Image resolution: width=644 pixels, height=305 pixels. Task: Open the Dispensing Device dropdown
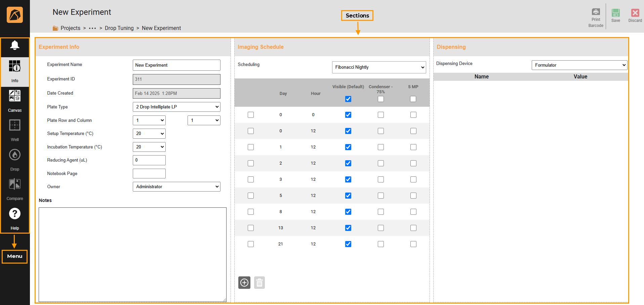pyautogui.click(x=579, y=65)
